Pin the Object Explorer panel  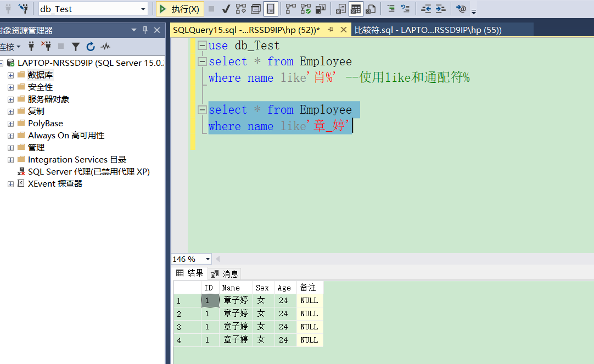coord(145,30)
